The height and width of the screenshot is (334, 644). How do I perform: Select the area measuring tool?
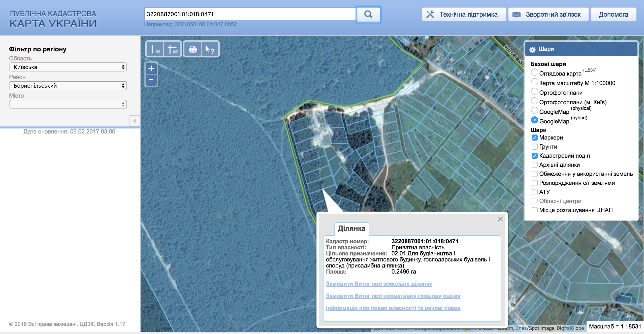173,49
